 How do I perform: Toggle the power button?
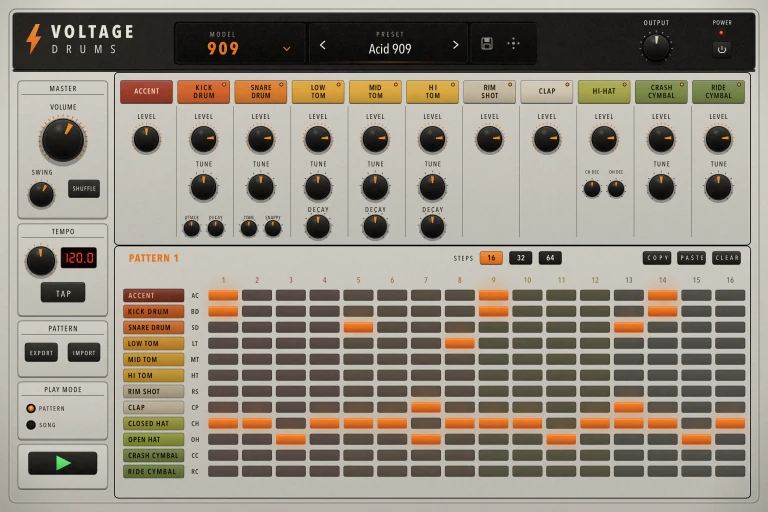721,49
